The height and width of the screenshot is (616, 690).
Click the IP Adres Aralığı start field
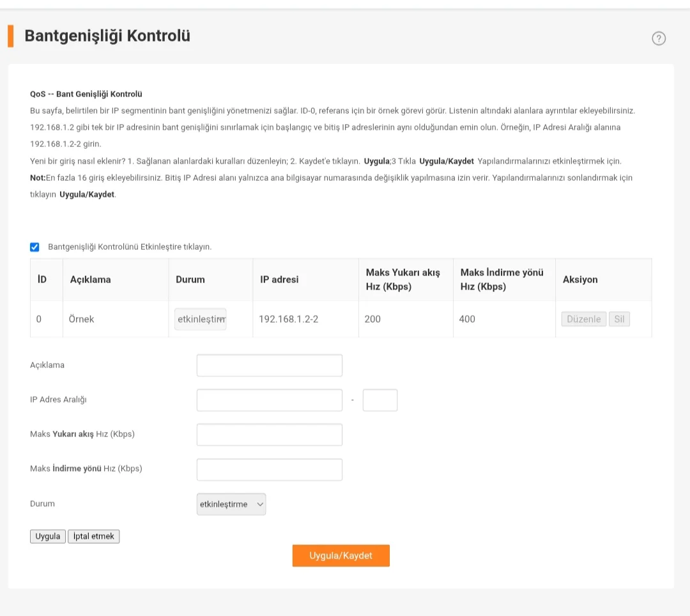click(269, 400)
